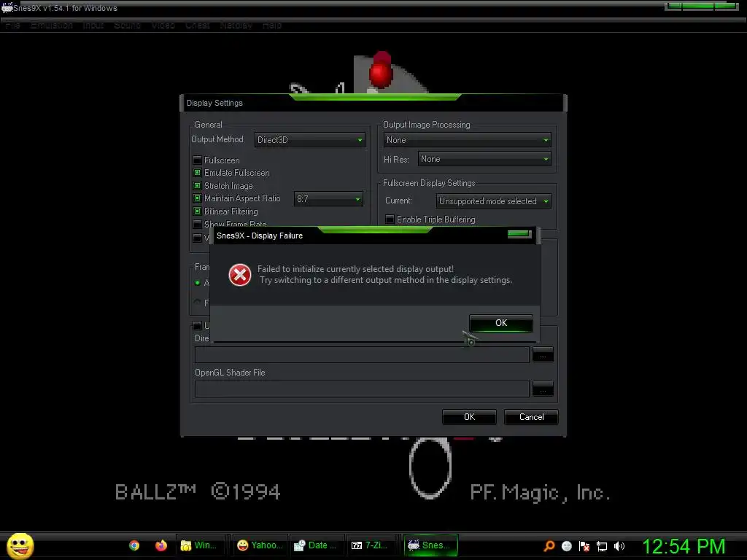Image resolution: width=747 pixels, height=560 pixels.
Task: Click the 12:54 PM clock
Action: 684,546
